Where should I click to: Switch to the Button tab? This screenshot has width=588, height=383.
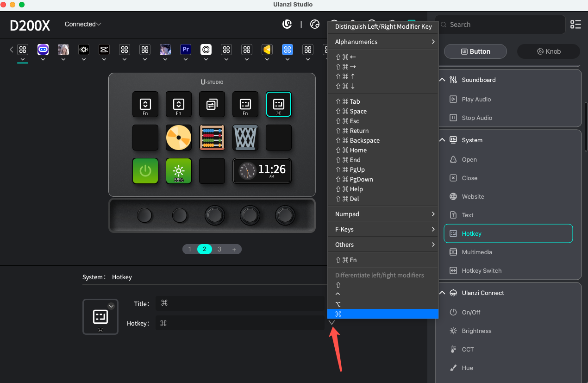coord(475,51)
